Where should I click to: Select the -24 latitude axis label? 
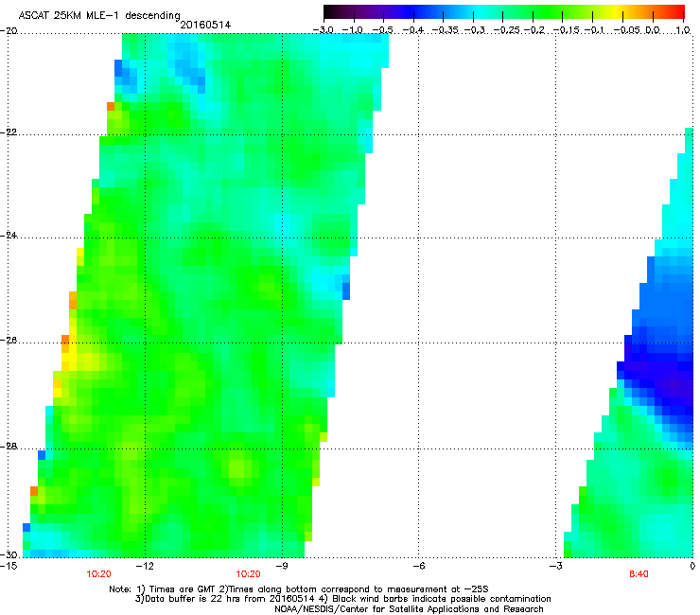click(x=9, y=236)
